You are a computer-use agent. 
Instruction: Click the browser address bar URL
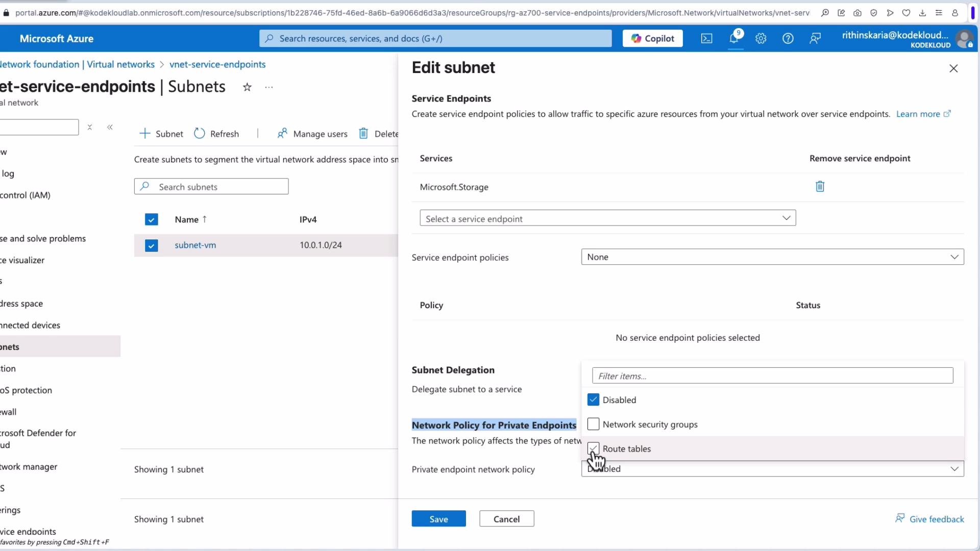[412, 13]
